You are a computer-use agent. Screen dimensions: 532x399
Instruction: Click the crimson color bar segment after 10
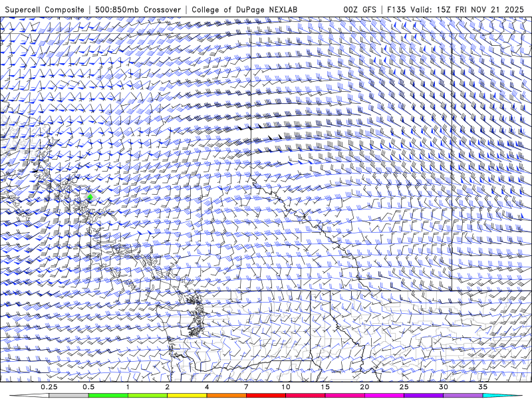[305, 396]
